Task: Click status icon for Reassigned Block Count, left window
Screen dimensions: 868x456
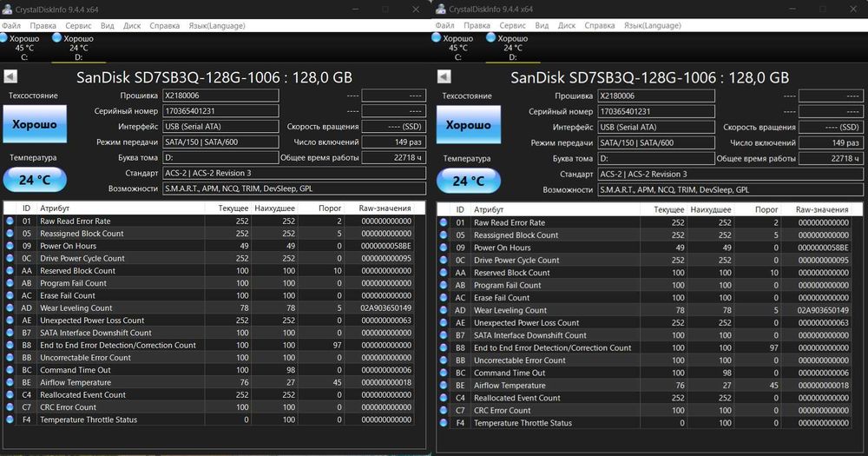Action: point(10,234)
